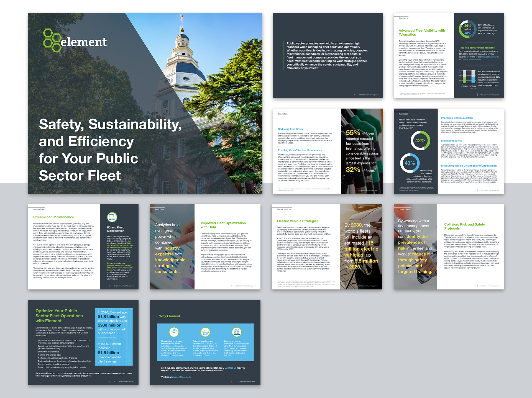Open the elementfleet.com link
This screenshot has height=398, width=532.
181,377
